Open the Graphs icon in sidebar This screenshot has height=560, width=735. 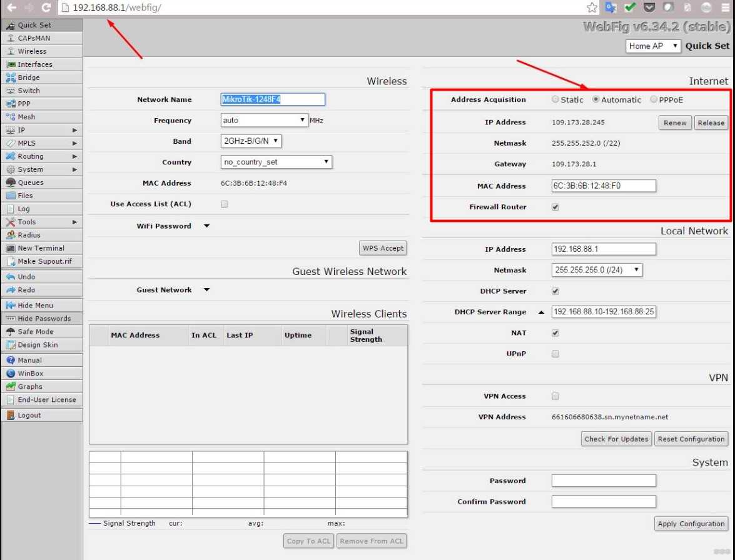click(x=11, y=386)
